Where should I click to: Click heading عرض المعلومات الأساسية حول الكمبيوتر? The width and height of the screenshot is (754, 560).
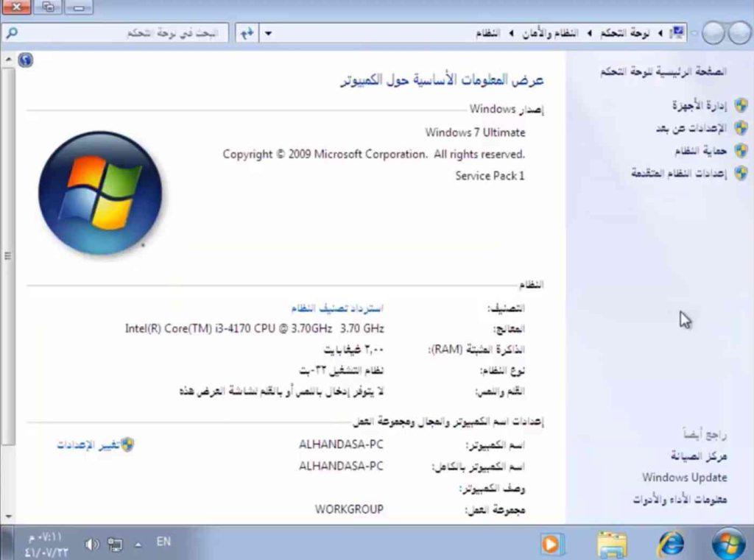pyautogui.click(x=442, y=79)
